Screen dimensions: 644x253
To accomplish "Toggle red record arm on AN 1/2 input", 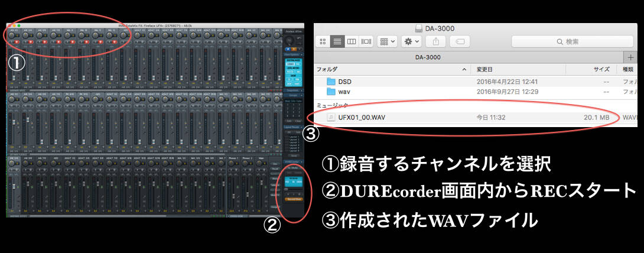I will tap(17, 42).
